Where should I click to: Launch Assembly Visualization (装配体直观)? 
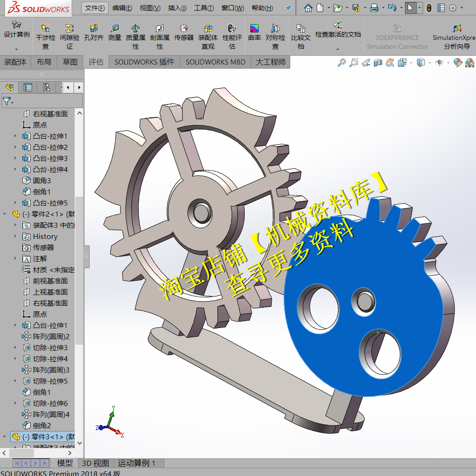(208, 37)
